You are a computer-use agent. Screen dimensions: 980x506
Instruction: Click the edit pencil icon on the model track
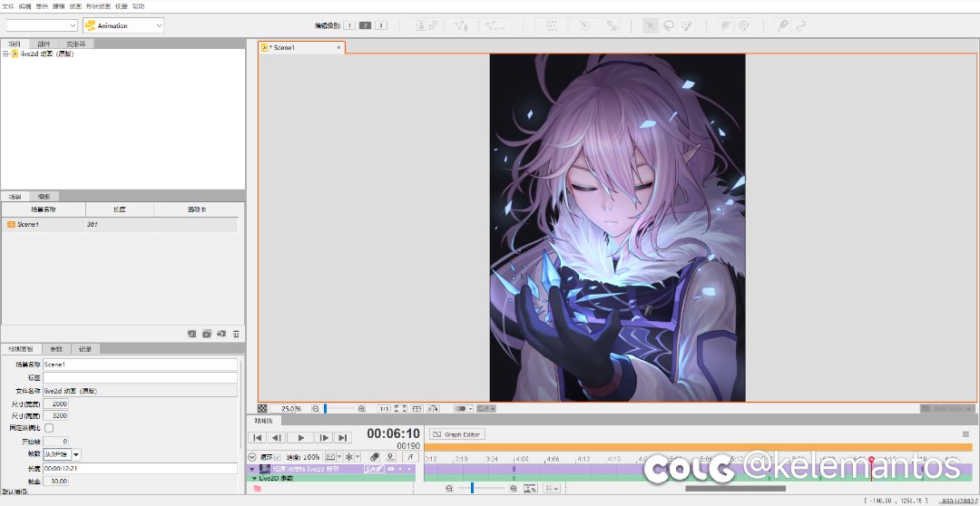pos(374,469)
